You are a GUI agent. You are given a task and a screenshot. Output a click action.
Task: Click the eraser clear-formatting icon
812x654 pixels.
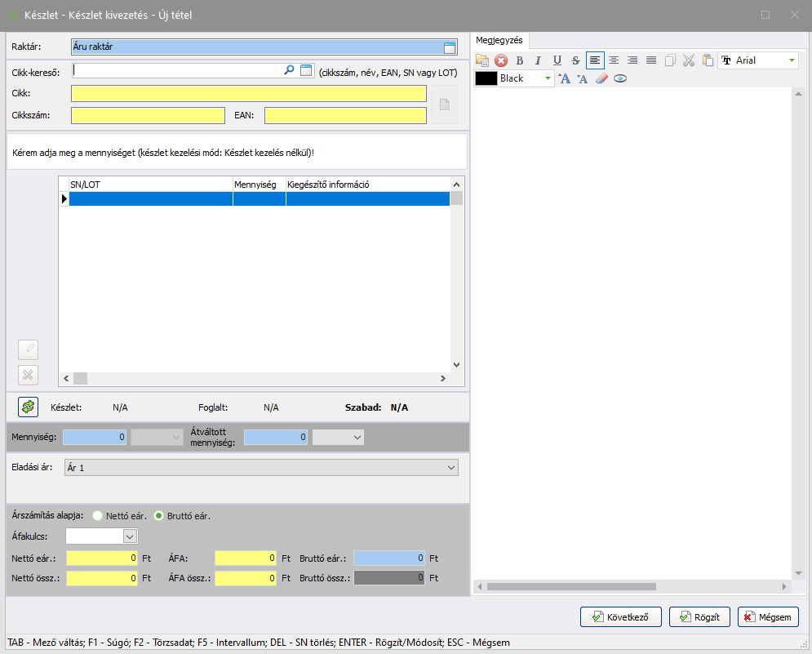(602, 79)
